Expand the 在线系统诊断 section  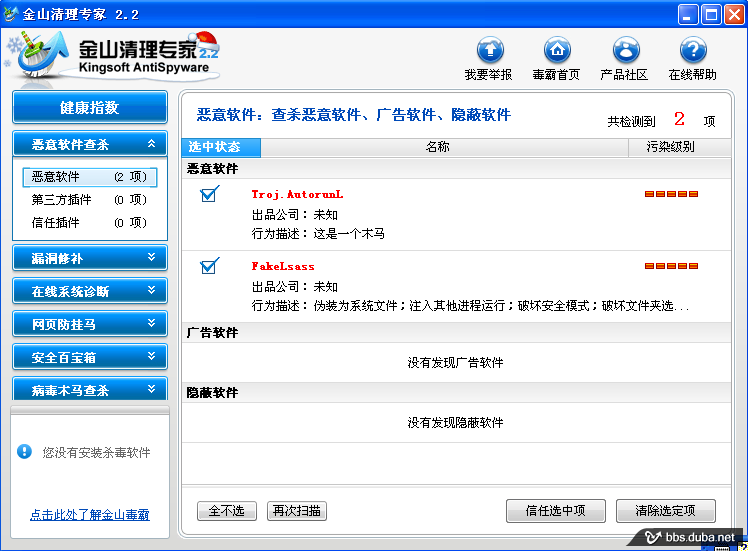click(x=90, y=291)
